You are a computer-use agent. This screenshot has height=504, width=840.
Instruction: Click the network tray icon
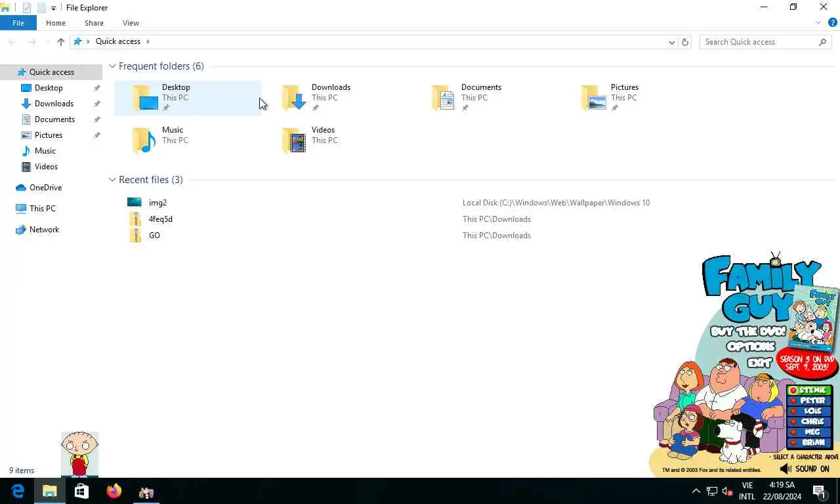pyautogui.click(x=712, y=491)
